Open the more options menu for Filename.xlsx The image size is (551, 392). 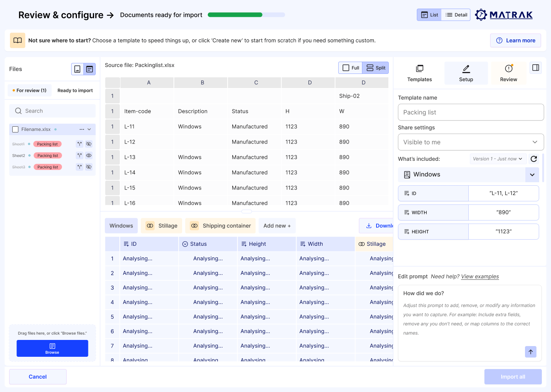coord(82,129)
